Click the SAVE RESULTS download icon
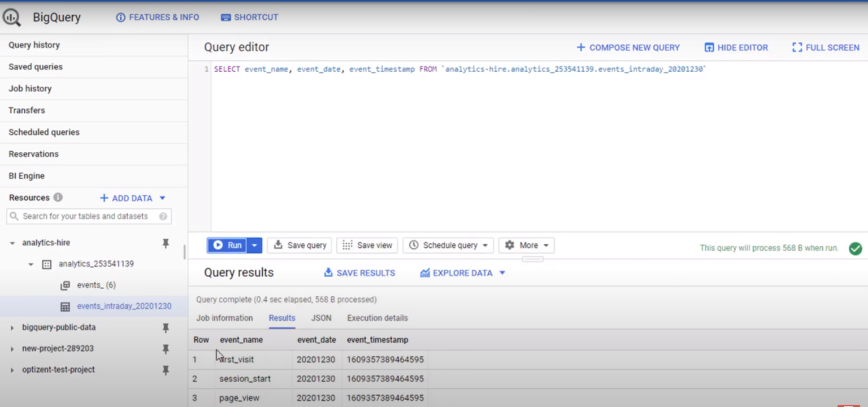Screen dimensions: 868x407 coord(328,273)
